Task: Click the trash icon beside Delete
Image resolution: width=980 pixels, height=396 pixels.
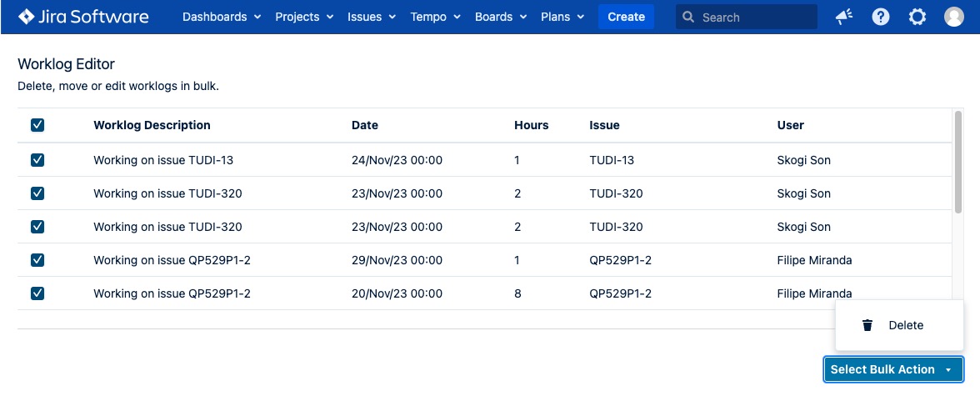Action: coord(867,325)
